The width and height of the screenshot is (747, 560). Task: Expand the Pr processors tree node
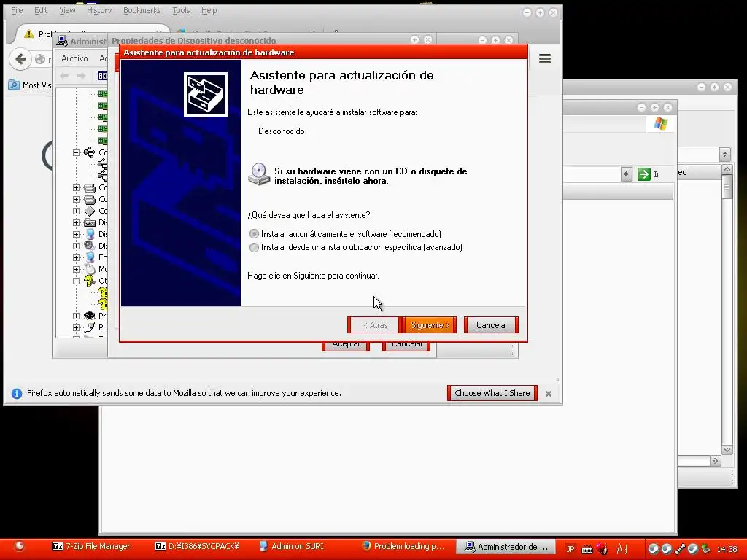[x=76, y=316]
